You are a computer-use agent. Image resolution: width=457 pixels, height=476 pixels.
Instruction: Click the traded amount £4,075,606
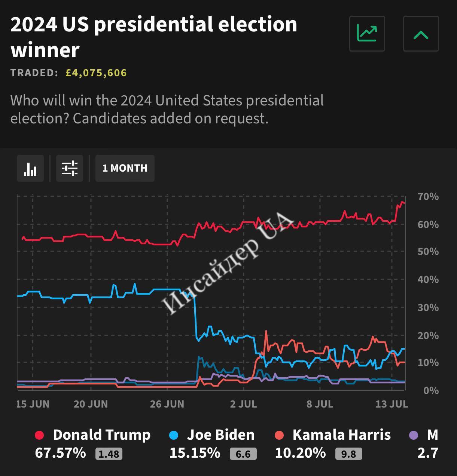click(96, 73)
